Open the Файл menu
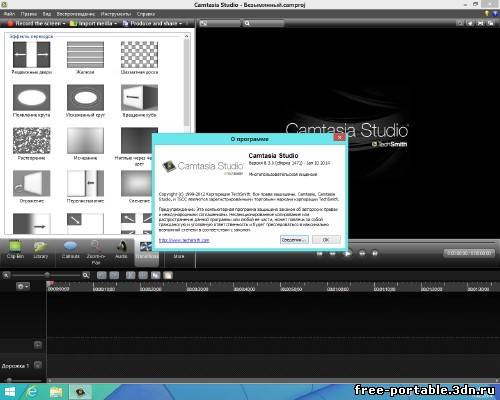The width and height of the screenshot is (500, 400). (x=9, y=14)
